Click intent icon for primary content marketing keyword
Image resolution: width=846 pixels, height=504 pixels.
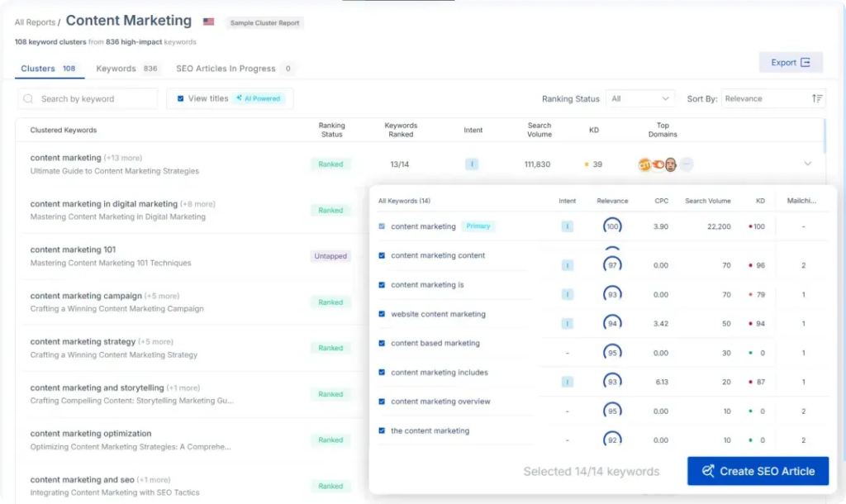tap(567, 226)
